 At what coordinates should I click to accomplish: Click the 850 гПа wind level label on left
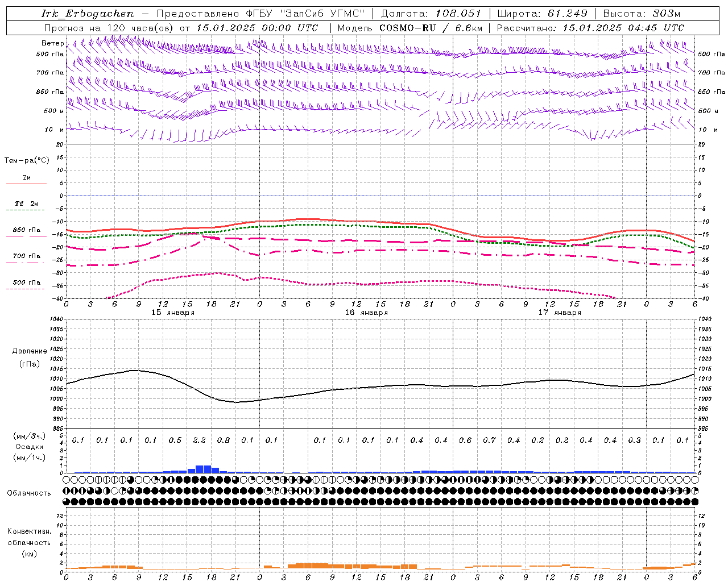50,92
